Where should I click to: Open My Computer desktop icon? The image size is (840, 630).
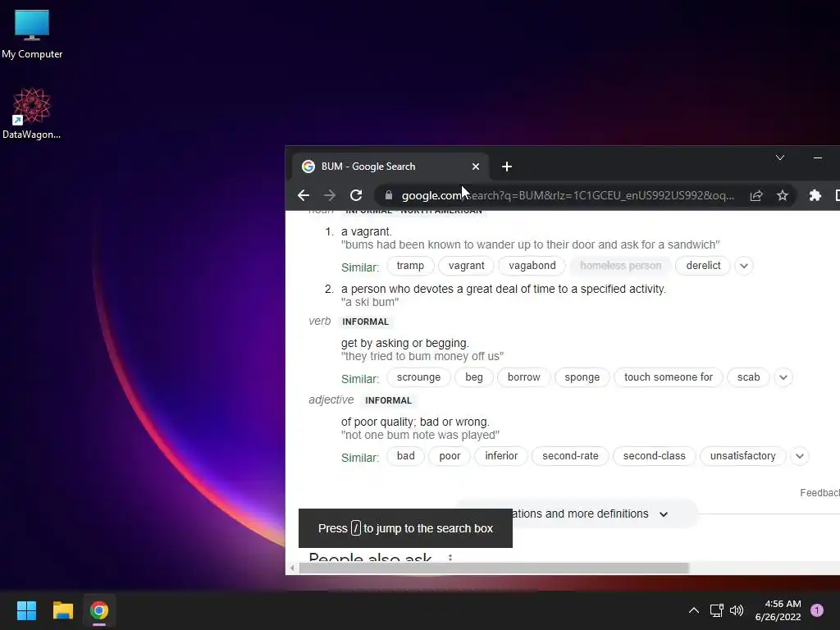click(x=32, y=34)
